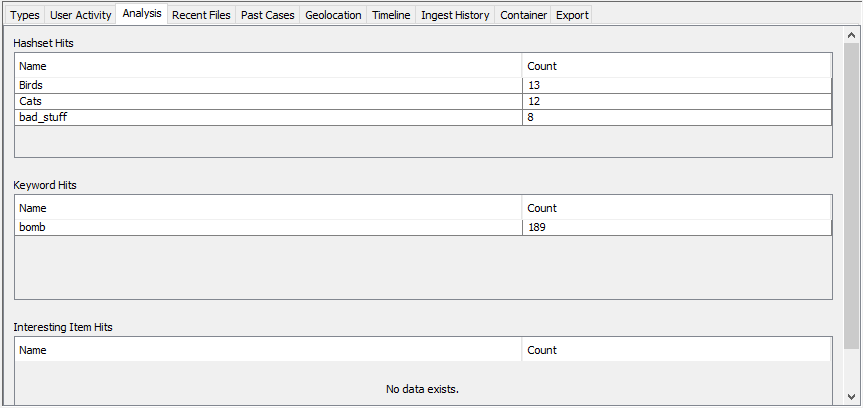Go to the Past Cases tab
This screenshot has width=863, height=408.
(x=267, y=15)
